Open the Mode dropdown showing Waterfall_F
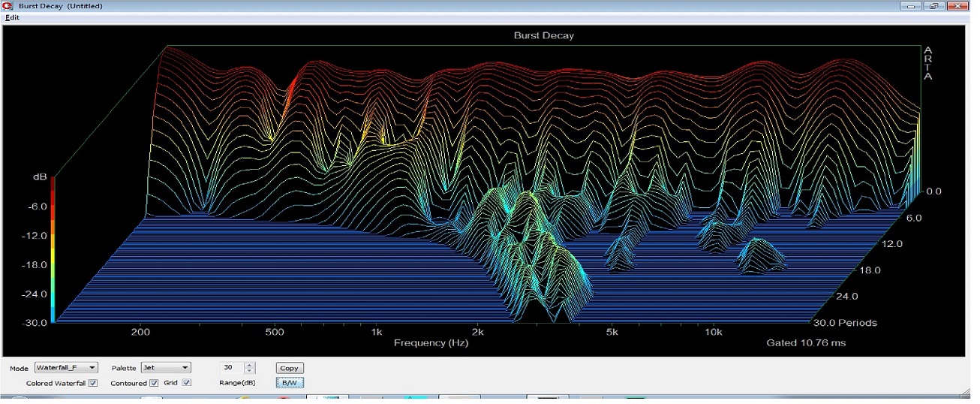Viewport: 980px width, 404px height. (x=66, y=368)
